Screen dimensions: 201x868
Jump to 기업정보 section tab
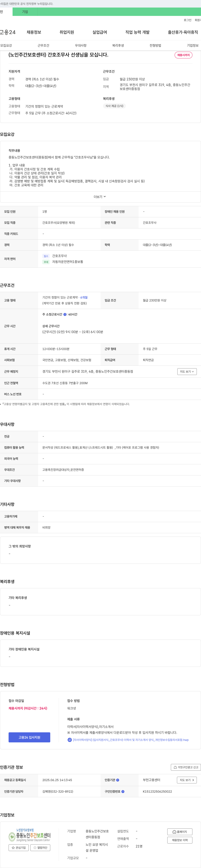click(193, 45)
